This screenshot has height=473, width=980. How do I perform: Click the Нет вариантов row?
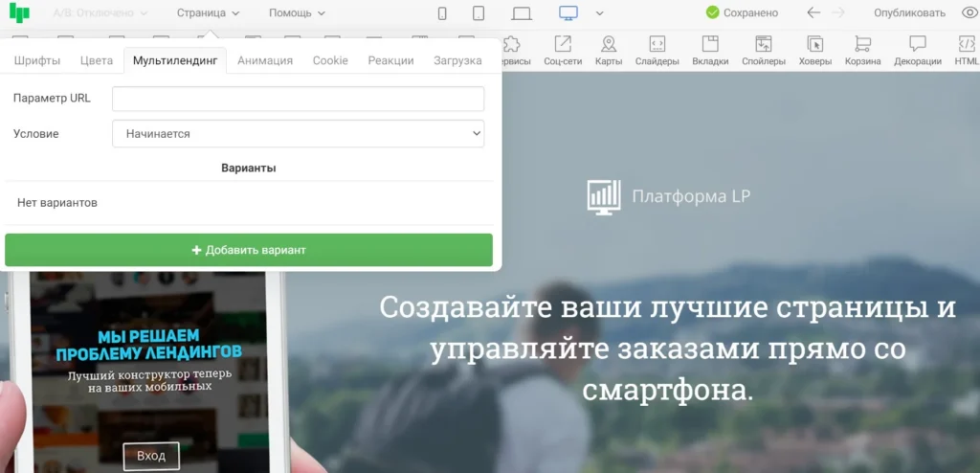click(x=249, y=203)
